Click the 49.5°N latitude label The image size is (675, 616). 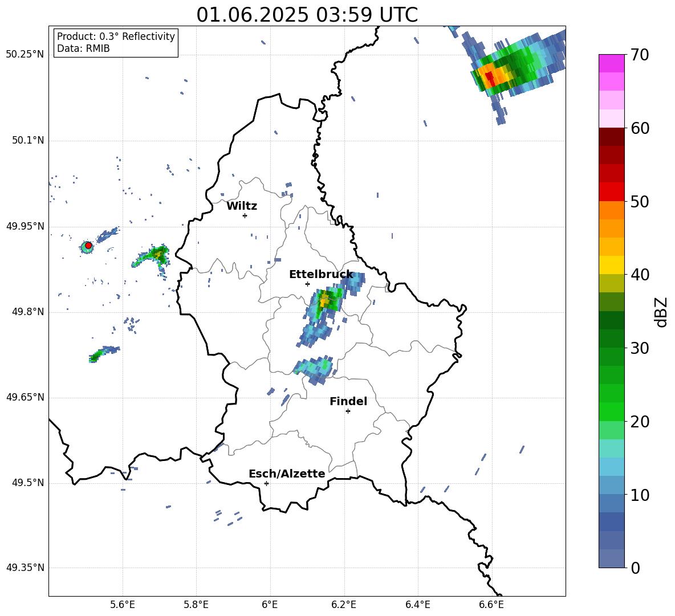tap(28, 483)
